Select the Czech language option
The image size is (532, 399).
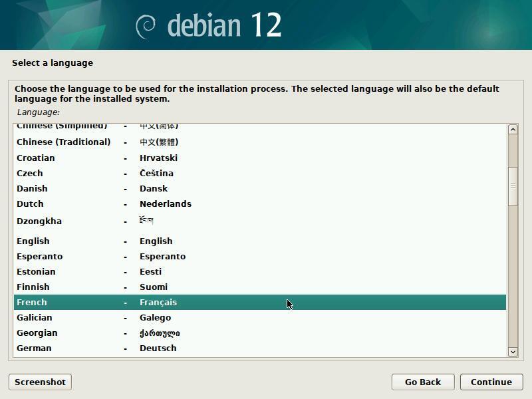tap(30, 173)
